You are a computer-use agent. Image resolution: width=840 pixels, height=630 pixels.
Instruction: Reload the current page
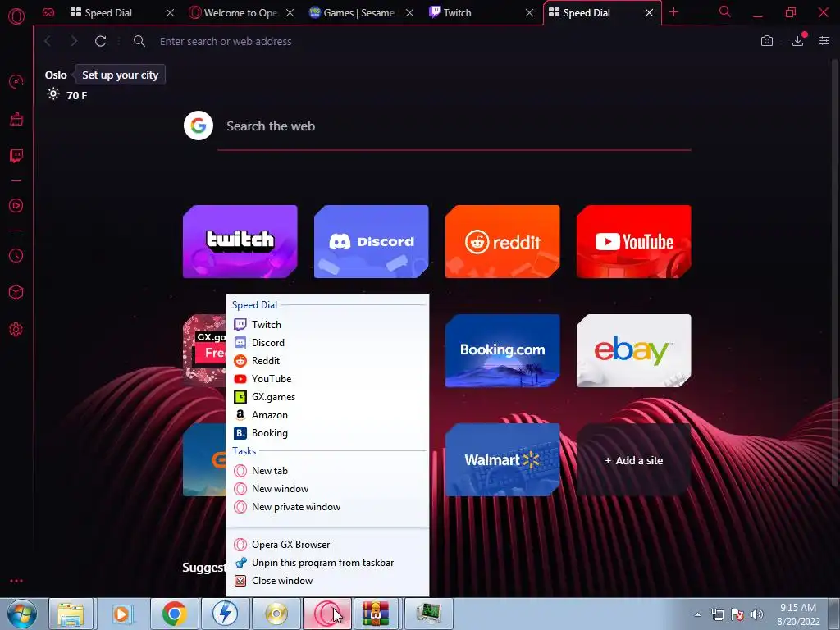(100, 41)
